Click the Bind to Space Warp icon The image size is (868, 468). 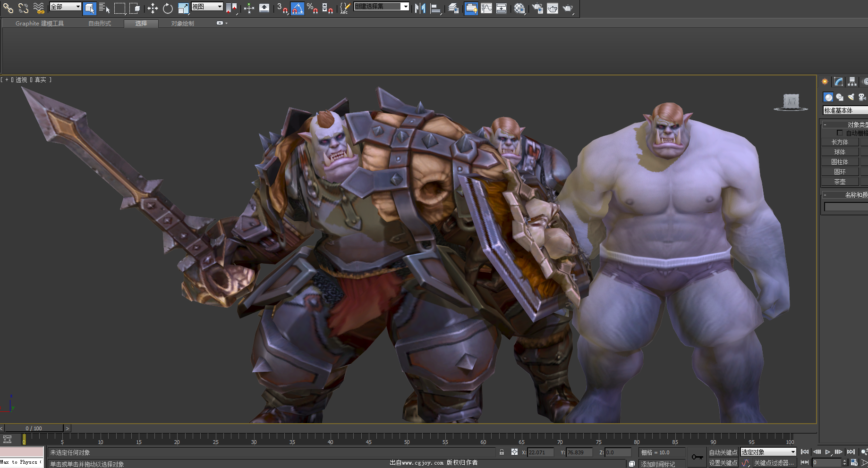(x=39, y=8)
